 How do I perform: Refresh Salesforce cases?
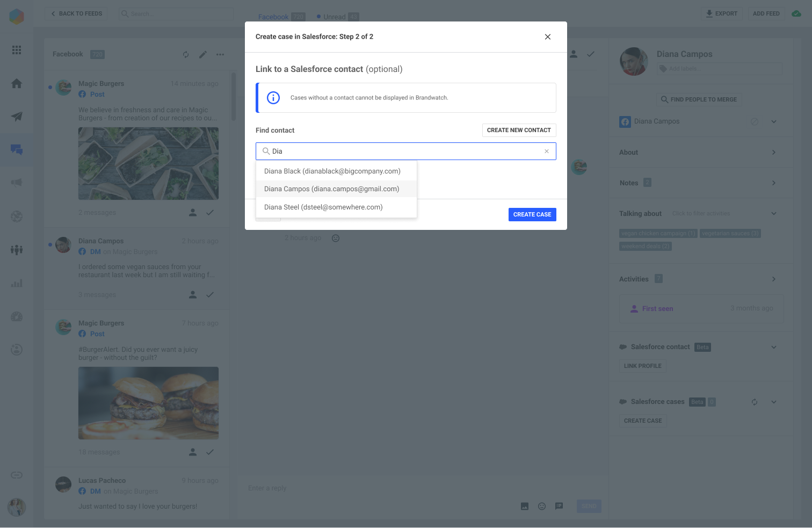pos(755,402)
